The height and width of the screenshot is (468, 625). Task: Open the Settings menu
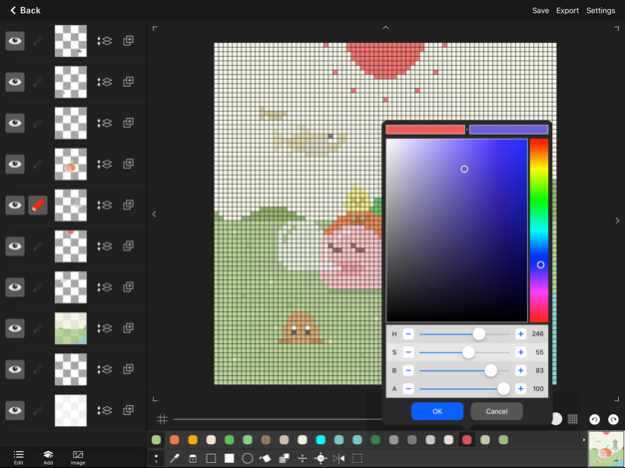pyautogui.click(x=600, y=10)
